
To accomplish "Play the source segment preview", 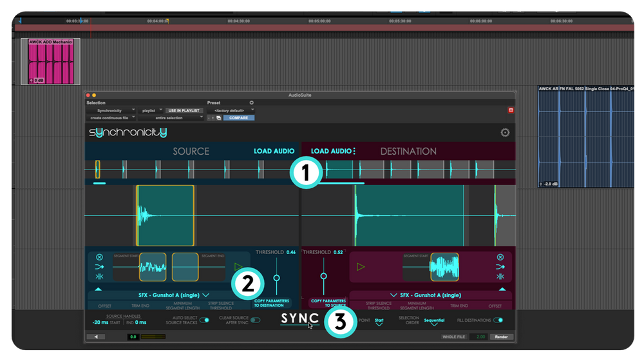I will click(238, 267).
